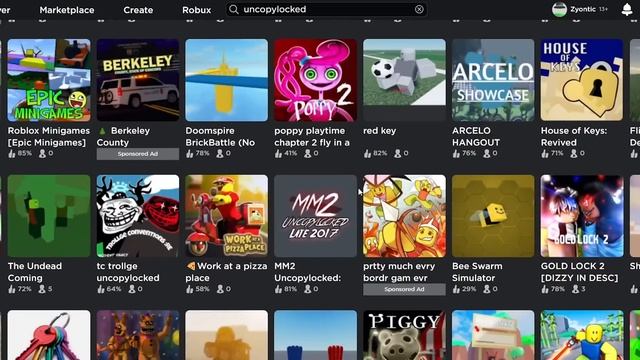
Task: Click thumbs-up icon under Roblox Minigames
Action: tap(12, 154)
